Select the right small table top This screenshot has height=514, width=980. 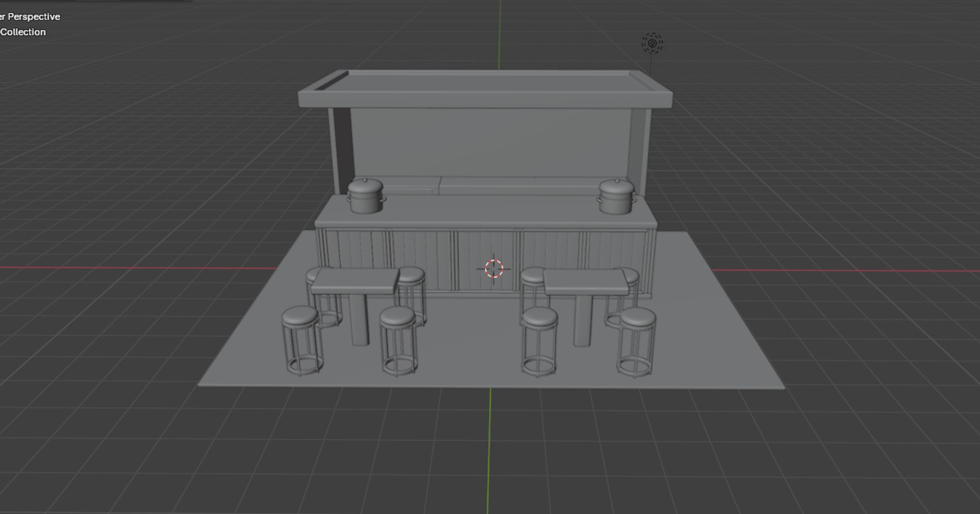[586, 282]
